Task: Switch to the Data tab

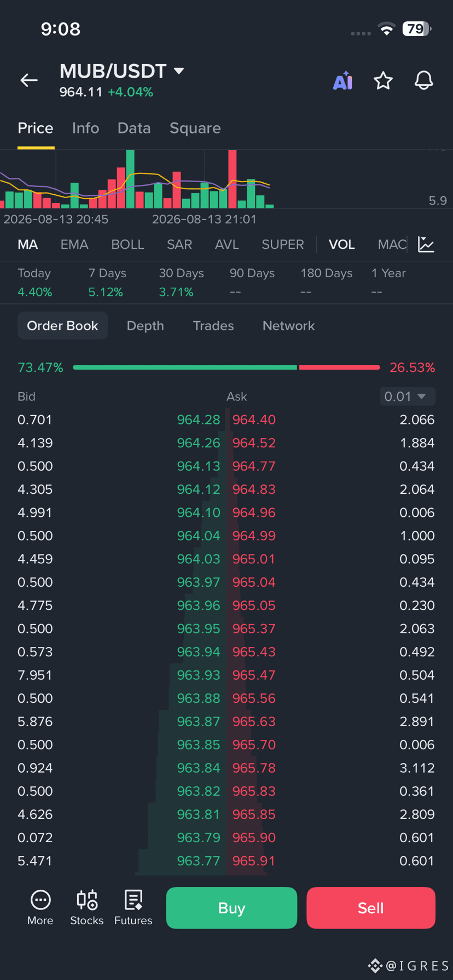Action: point(134,128)
